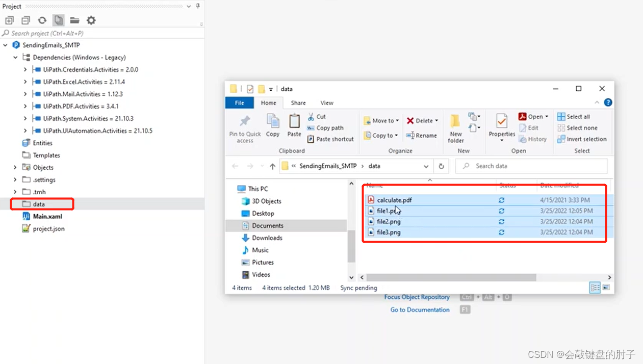Switch to large icons view toggle

(x=606, y=288)
